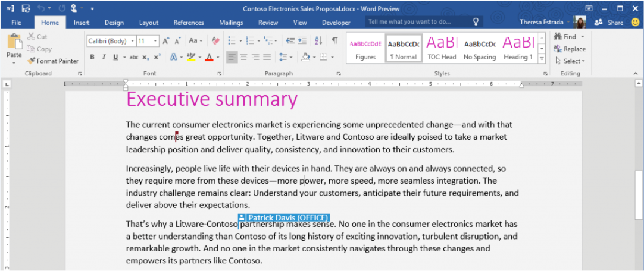
Task: Click the Text Effects glowing A icon
Action: point(173,58)
